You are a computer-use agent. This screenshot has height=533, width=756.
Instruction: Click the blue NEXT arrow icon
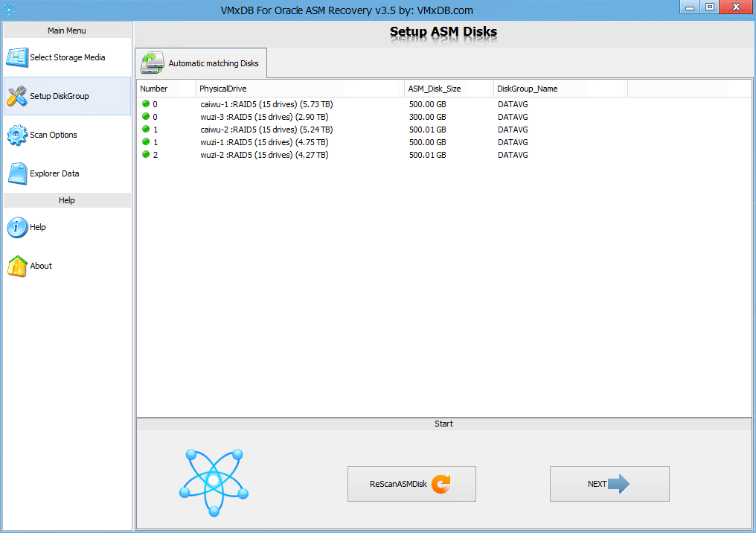point(618,484)
